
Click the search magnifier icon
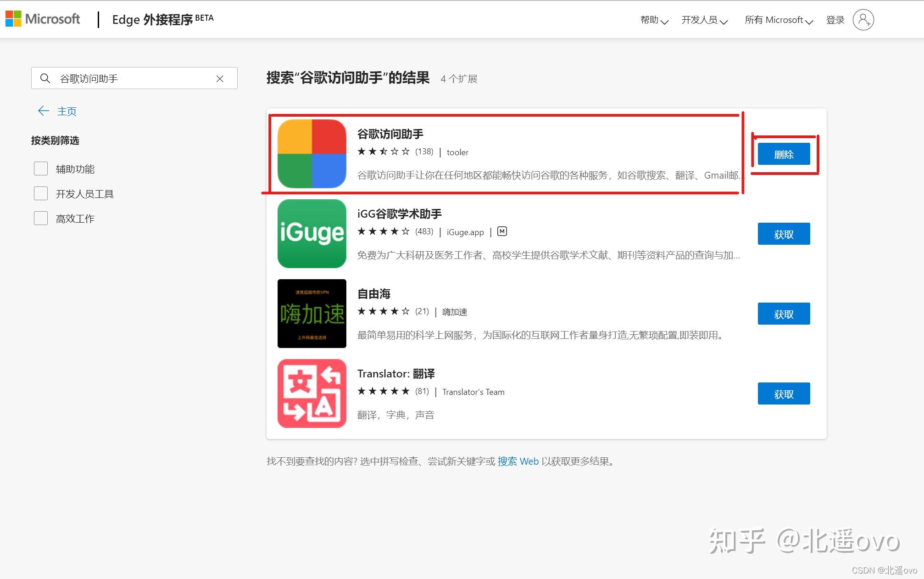(45, 79)
